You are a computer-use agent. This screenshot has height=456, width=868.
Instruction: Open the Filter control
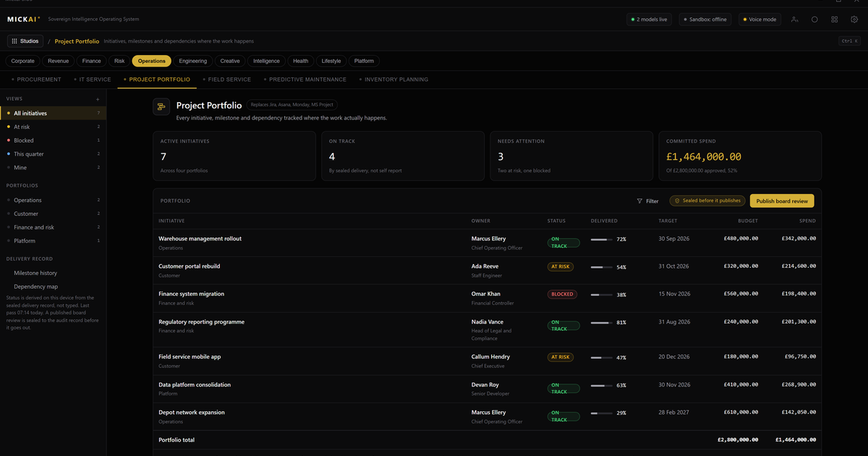pos(647,200)
